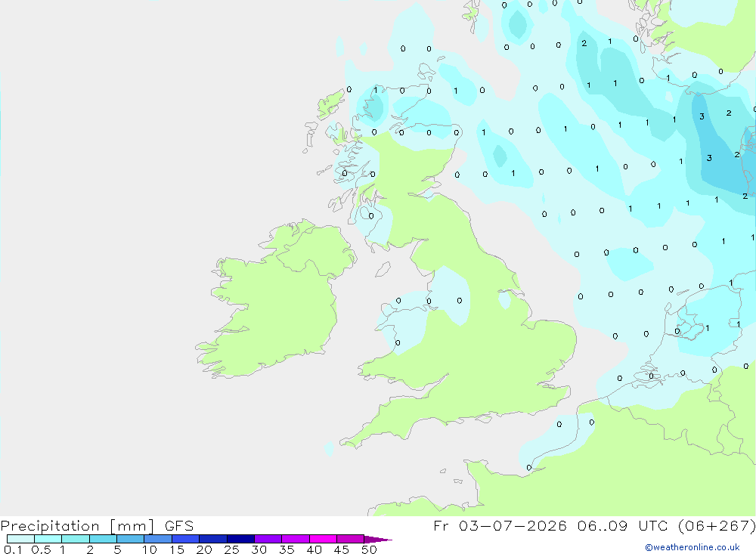Pick the legend swatch between 30 and 35
Viewport: 756px width, 554px height.
pos(268,539)
